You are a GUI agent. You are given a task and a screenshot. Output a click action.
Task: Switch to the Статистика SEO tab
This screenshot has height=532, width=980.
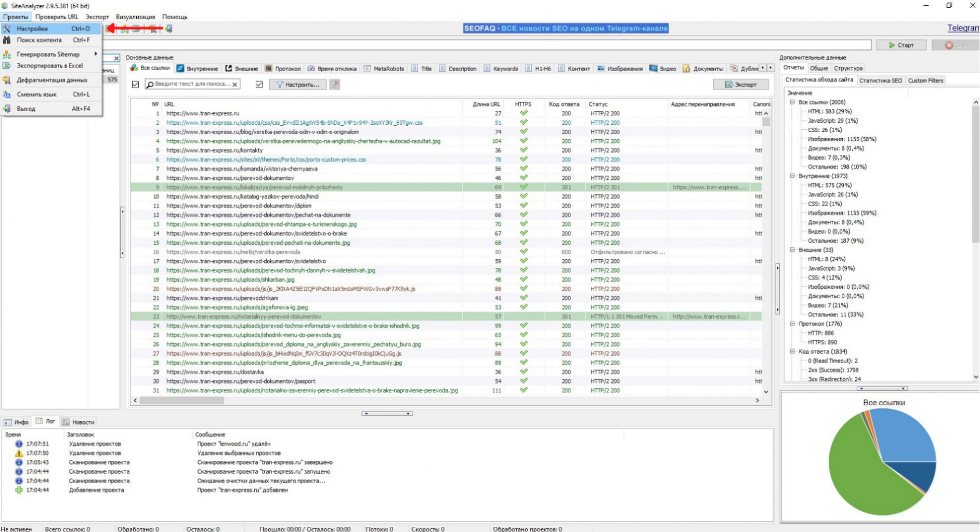click(x=880, y=81)
